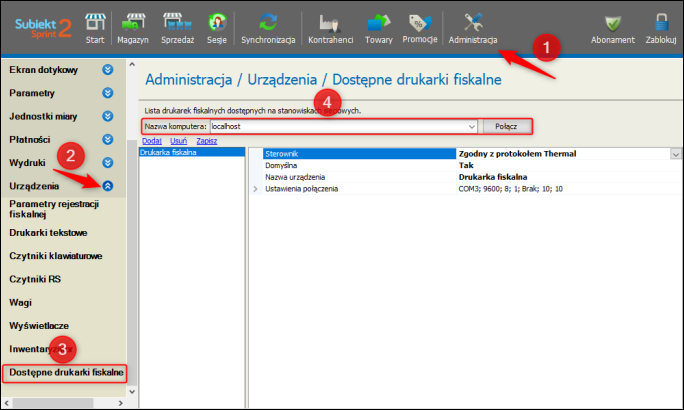
Task: Open the Towary icon
Action: tap(379, 23)
